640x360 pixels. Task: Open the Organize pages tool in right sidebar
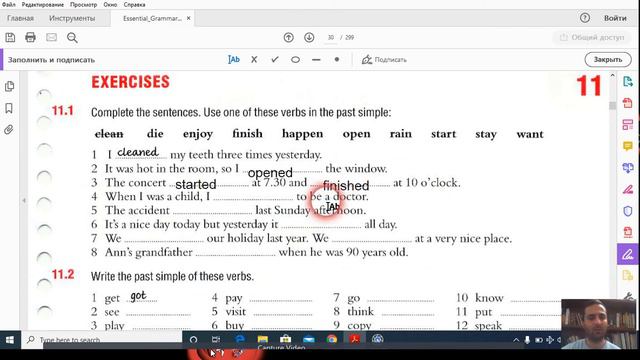point(628,124)
